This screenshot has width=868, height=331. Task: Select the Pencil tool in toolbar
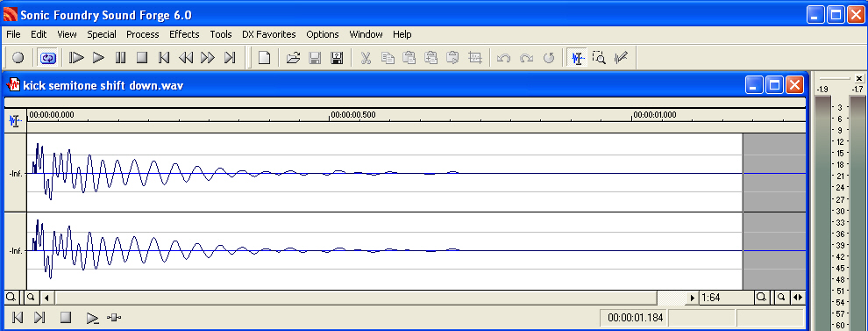click(621, 58)
